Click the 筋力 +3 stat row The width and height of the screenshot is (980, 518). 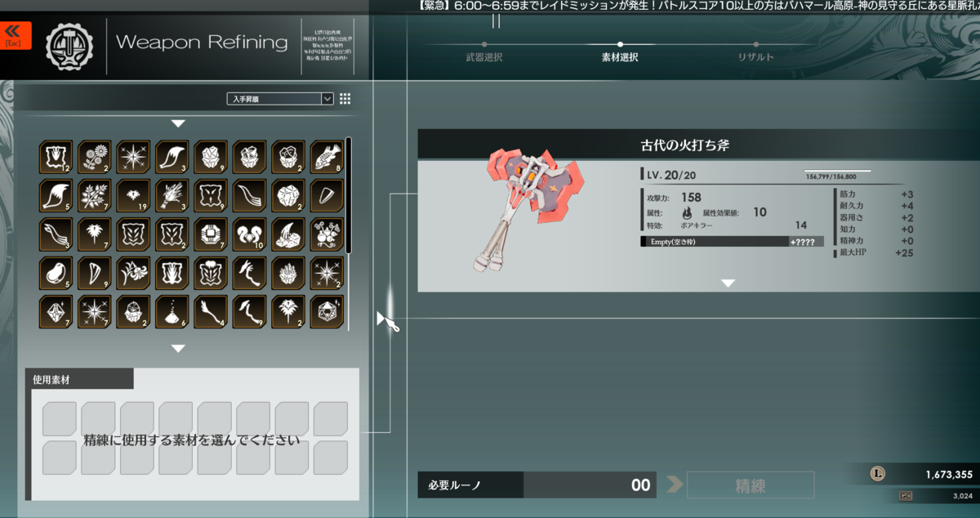coord(875,194)
